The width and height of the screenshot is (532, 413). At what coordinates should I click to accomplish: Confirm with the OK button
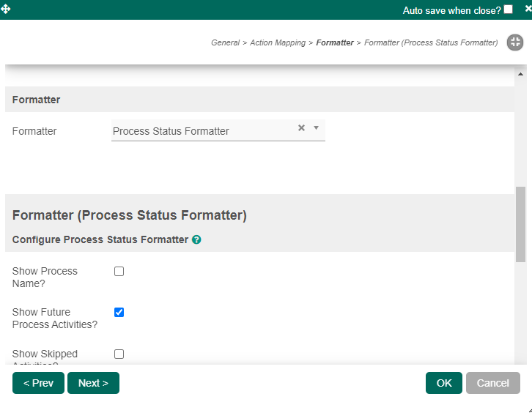444,383
